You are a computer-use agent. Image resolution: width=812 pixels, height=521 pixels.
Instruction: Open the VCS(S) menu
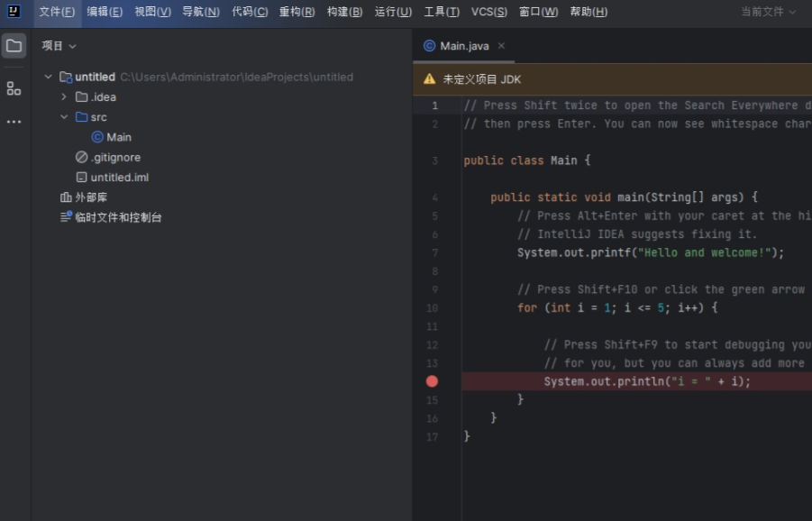pyautogui.click(x=488, y=12)
